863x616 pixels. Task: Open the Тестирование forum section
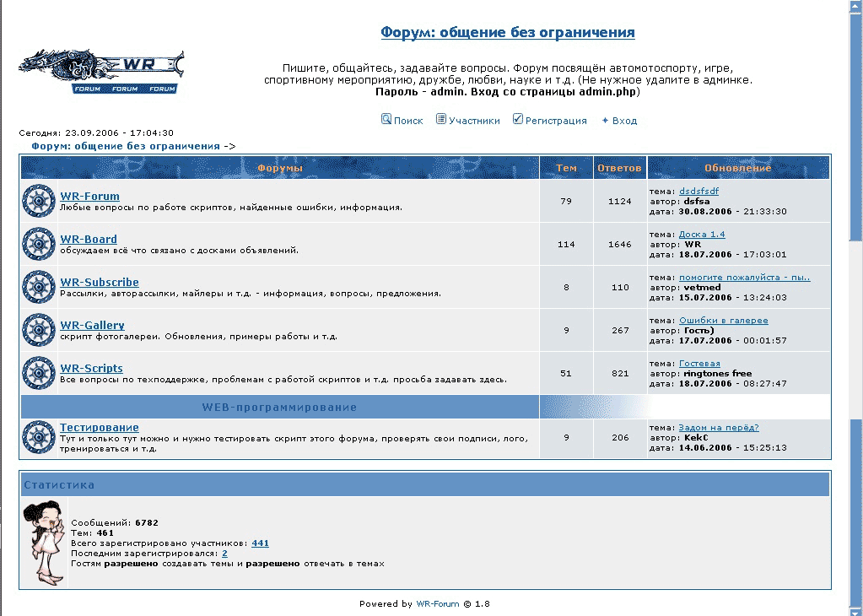coord(99,427)
